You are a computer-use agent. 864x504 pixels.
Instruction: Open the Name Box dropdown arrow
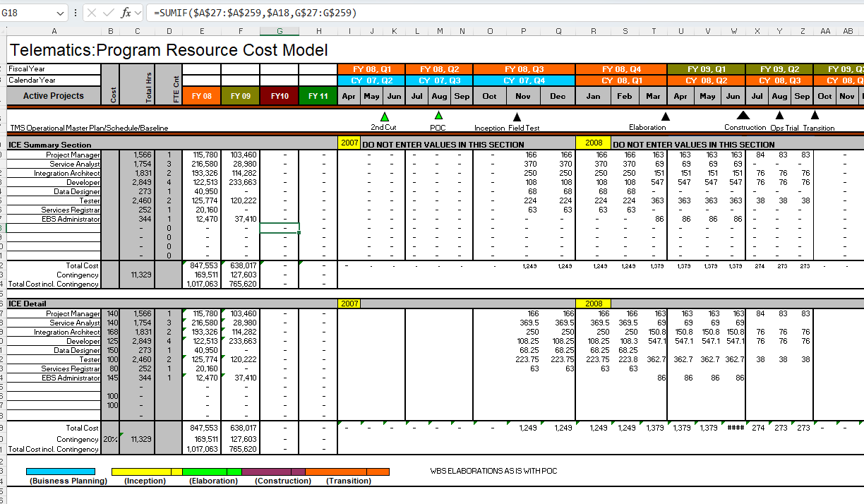tap(60, 13)
